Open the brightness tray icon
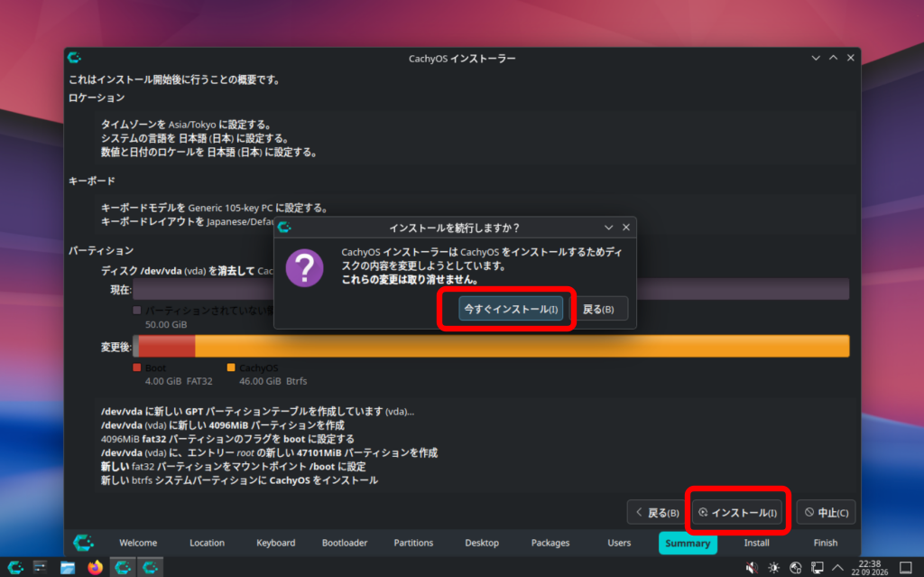The image size is (924, 577). [773, 568]
